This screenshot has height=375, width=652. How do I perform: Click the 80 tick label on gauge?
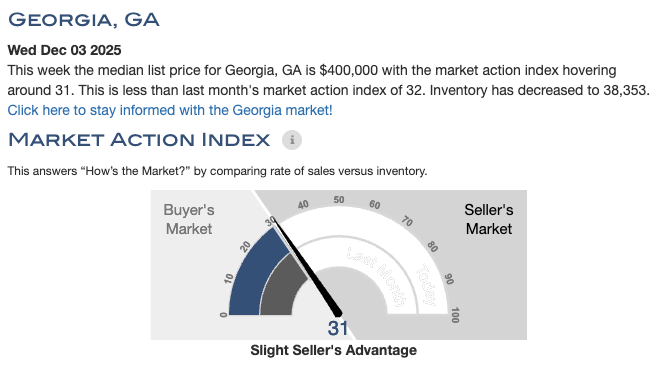click(432, 247)
